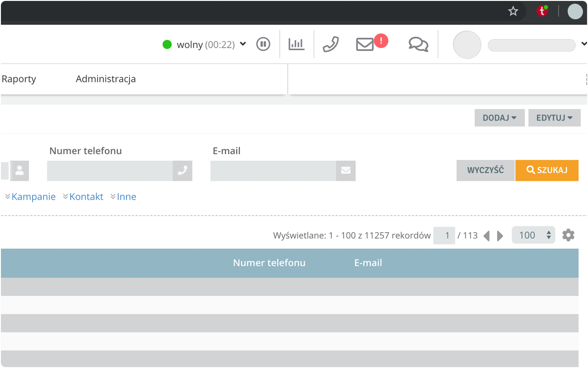
Task: Click the WYCZYŚĆ button
Action: [486, 170]
